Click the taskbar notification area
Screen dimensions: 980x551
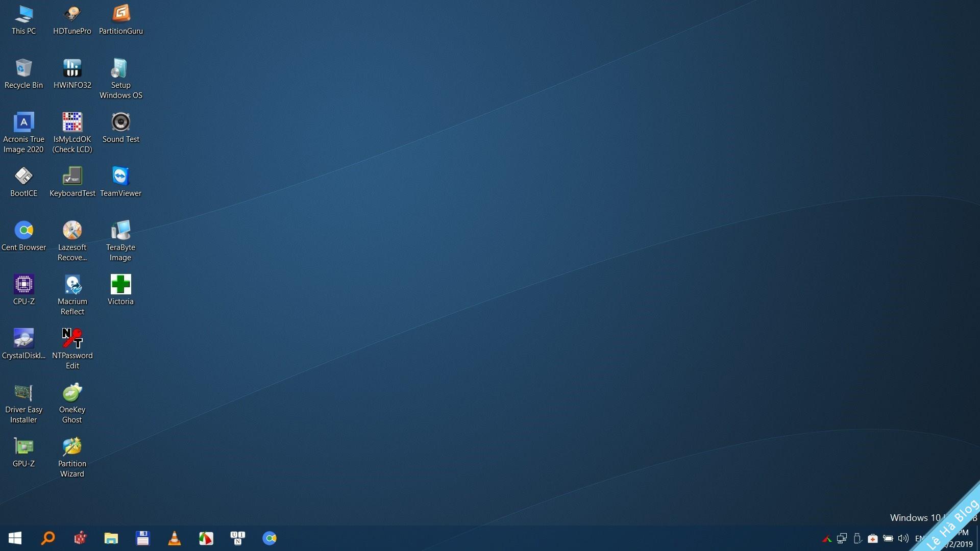pos(868,538)
